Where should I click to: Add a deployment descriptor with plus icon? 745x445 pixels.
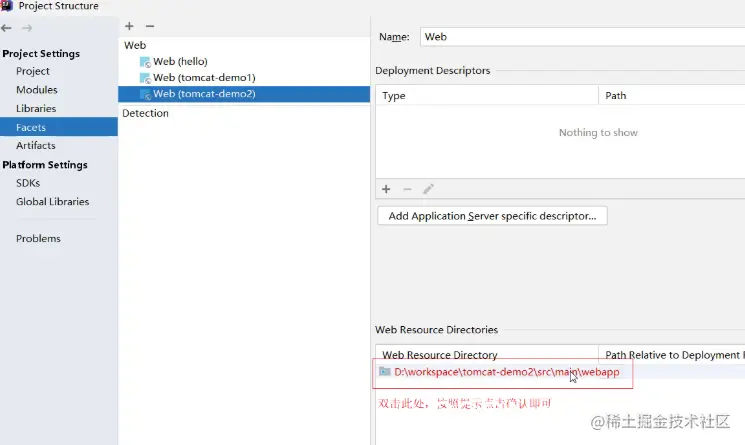coord(386,189)
